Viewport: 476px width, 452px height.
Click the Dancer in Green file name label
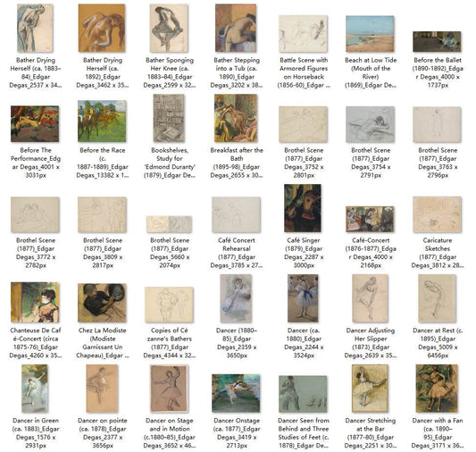(x=36, y=433)
